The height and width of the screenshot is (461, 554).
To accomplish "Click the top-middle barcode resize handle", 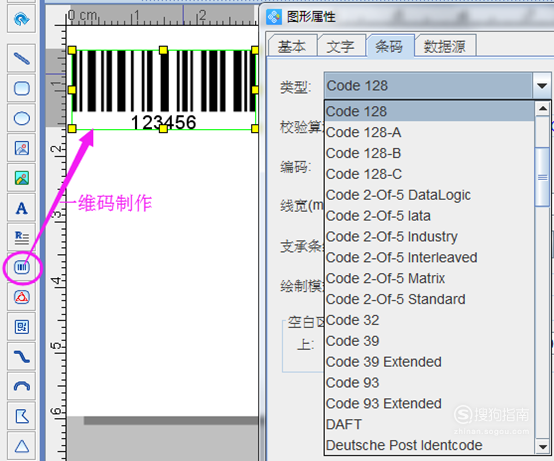I will click(163, 50).
